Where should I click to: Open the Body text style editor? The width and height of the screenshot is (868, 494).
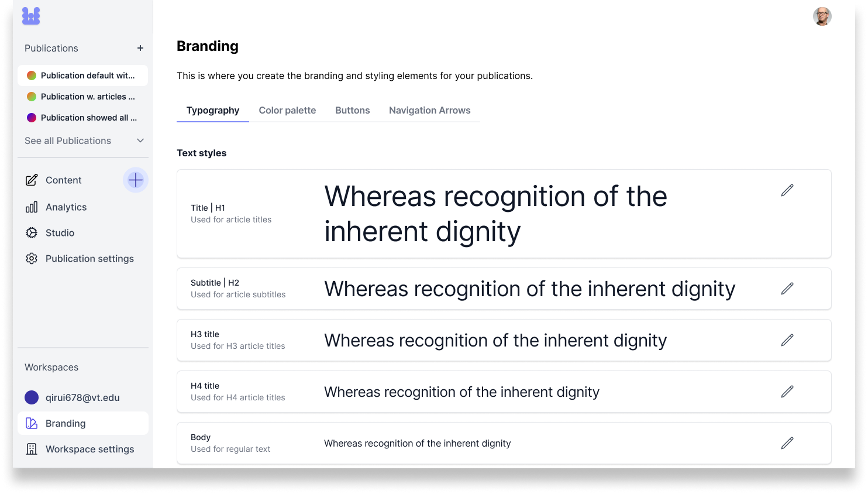click(x=787, y=443)
